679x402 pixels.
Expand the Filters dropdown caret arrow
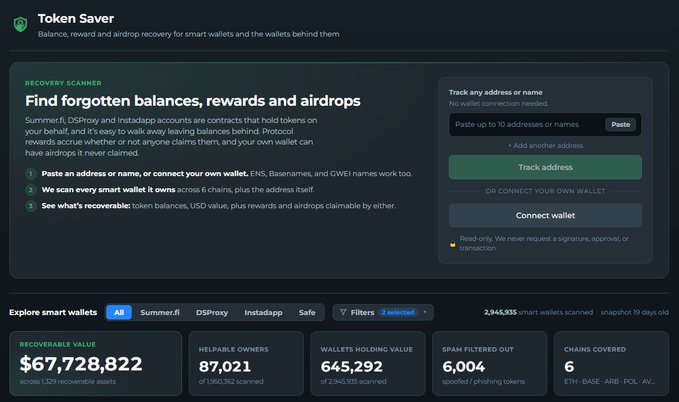[425, 312]
